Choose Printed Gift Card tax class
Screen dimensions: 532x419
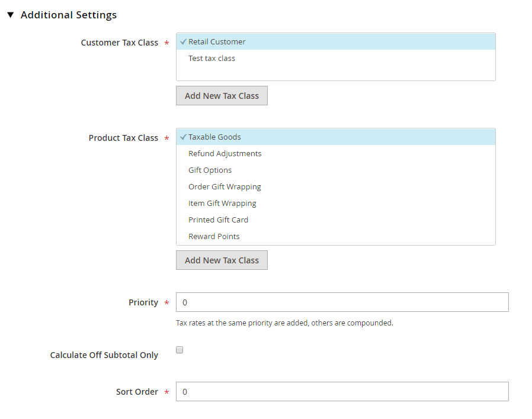click(335, 220)
